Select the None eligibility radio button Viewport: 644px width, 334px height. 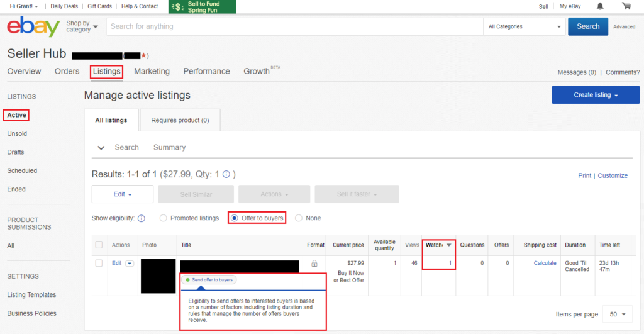pos(299,218)
